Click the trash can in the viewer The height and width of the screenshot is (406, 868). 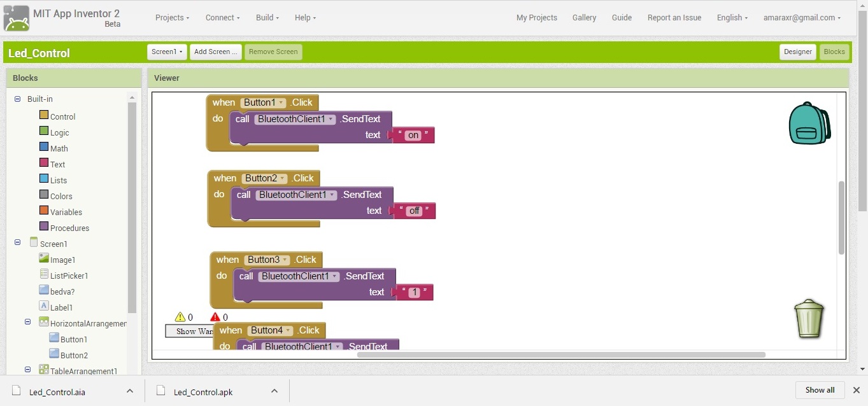809,318
